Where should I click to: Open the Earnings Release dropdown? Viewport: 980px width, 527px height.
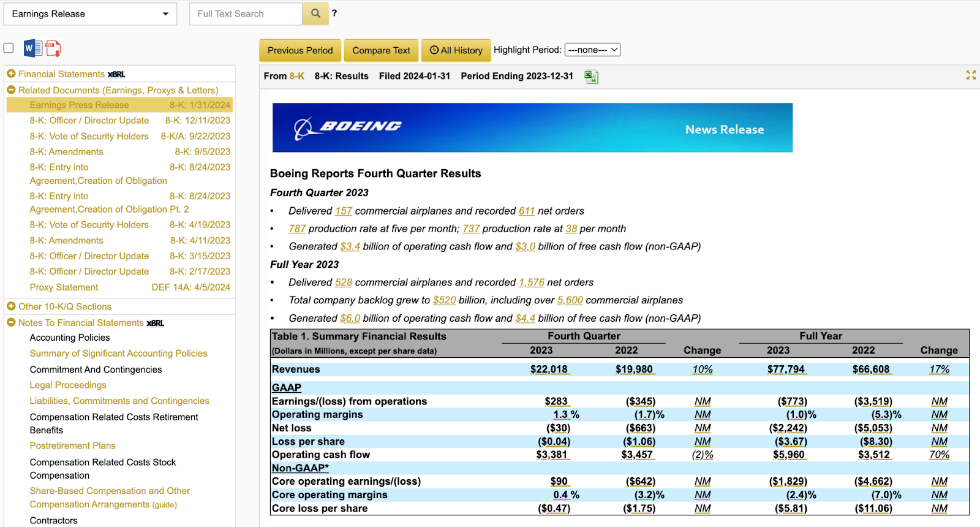coord(90,13)
